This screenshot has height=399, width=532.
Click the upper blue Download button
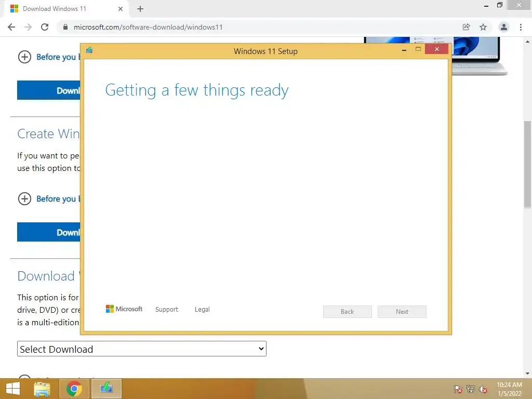49,90
